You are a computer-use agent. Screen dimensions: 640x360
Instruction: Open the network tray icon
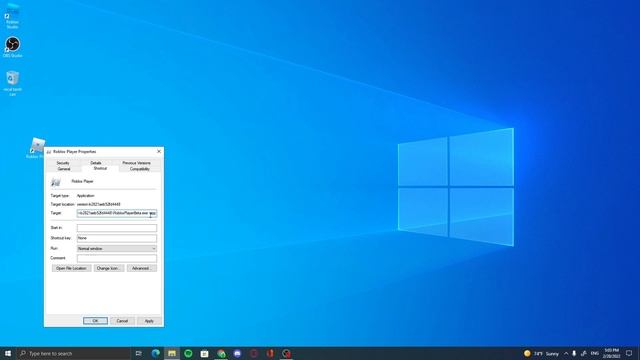pos(584,353)
